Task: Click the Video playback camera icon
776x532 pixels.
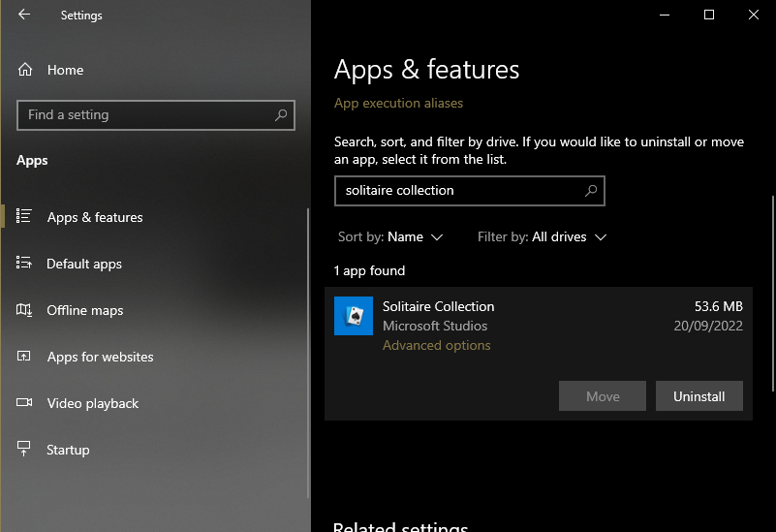Action: [x=25, y=403]
